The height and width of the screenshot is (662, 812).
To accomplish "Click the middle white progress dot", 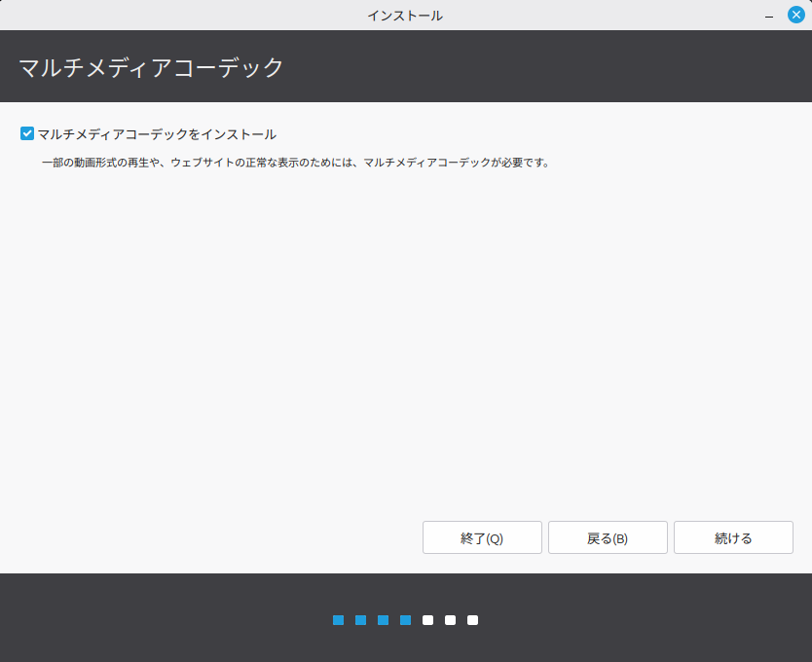I will pos(450,620).
